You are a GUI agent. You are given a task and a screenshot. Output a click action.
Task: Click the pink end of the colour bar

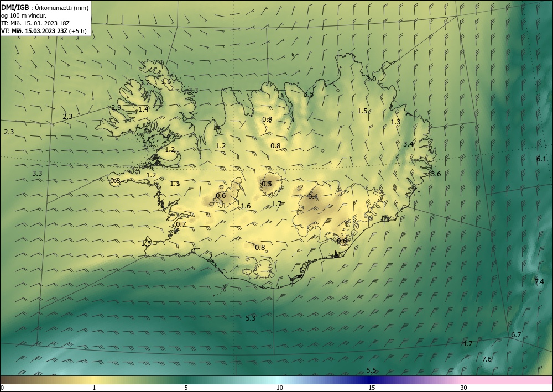(x=508, y=380)
